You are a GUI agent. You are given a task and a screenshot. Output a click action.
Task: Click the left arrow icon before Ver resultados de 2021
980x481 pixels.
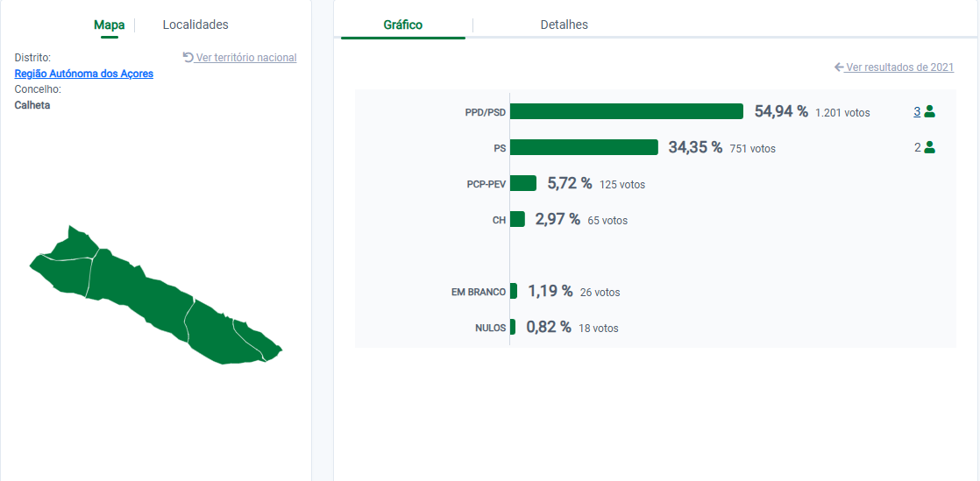click(x=839, y=67)
